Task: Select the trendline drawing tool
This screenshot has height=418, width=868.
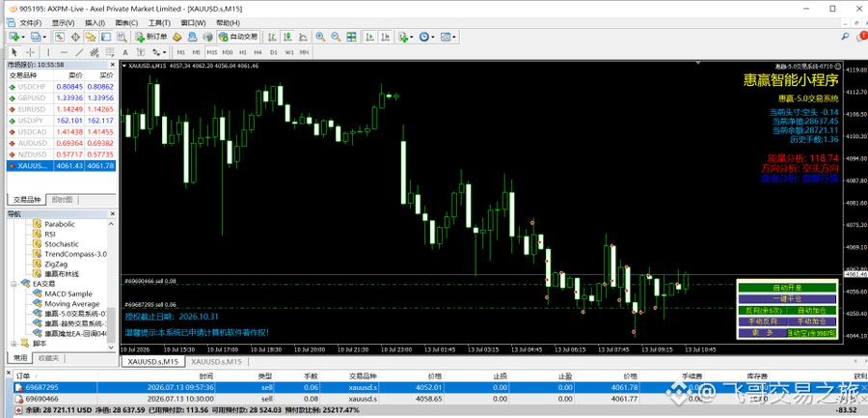Action: coord(79,52)
